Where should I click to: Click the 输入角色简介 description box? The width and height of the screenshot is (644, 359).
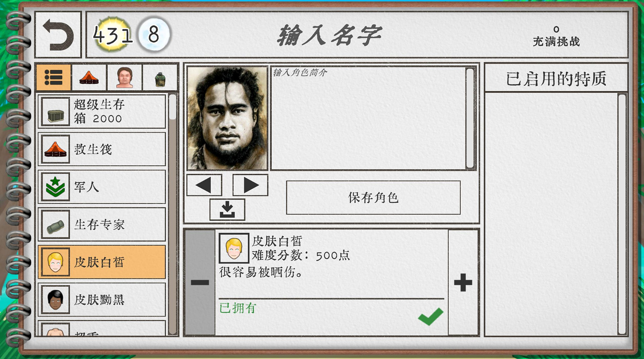(368, 118)
